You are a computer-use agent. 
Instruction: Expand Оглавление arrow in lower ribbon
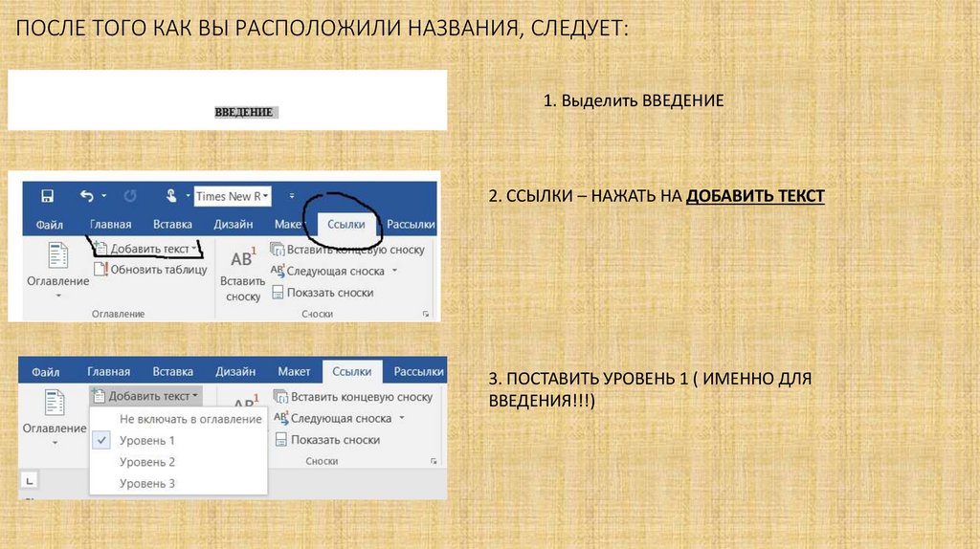tap(55, 443)
